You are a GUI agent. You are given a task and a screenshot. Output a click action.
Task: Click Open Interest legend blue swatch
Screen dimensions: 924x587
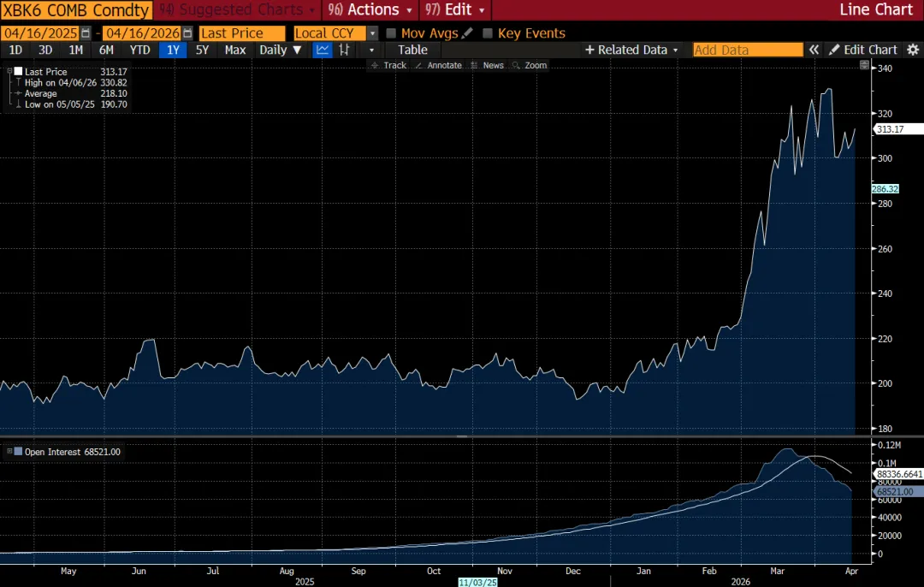coord(18,452)
